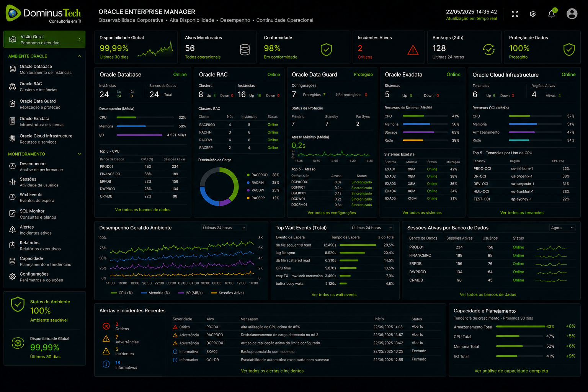This screenshot has height=392, width=588.
Task: Click the Proteção de Dados shield icon
Action: (x=569, y=49)
